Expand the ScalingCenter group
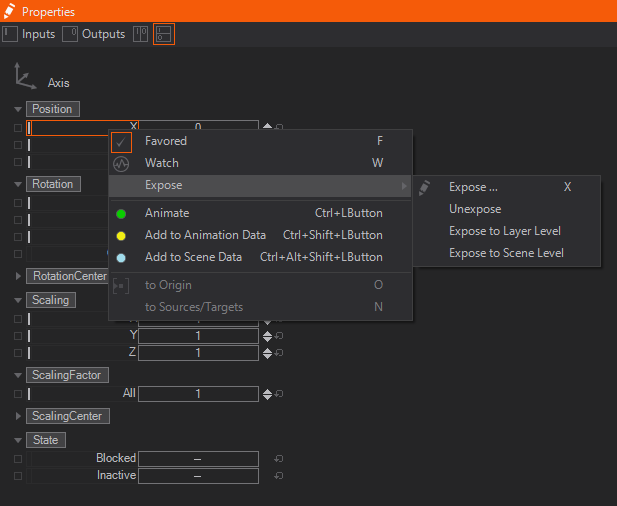Screen dimensions: 617x506 [x=18, y=416]
